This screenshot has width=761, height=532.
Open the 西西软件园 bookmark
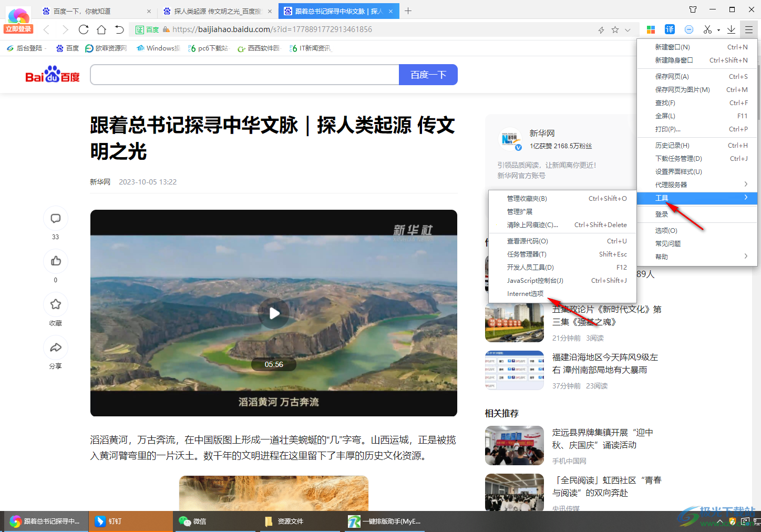[x=259, y=48]
